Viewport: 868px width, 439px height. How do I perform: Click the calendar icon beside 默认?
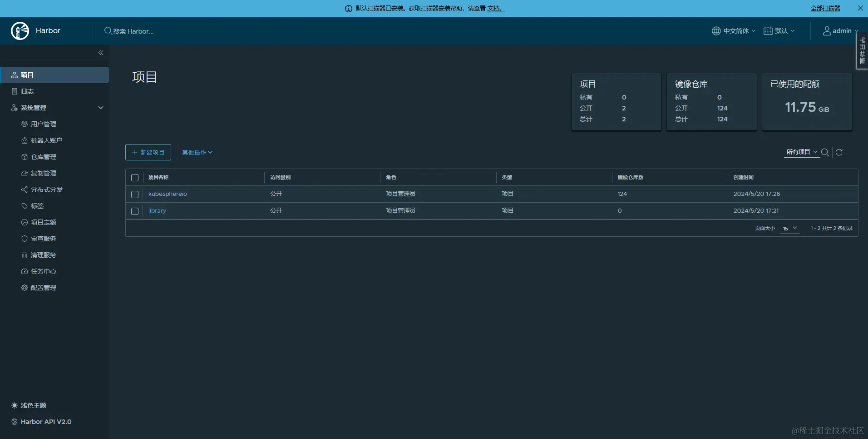pos(768,31)
